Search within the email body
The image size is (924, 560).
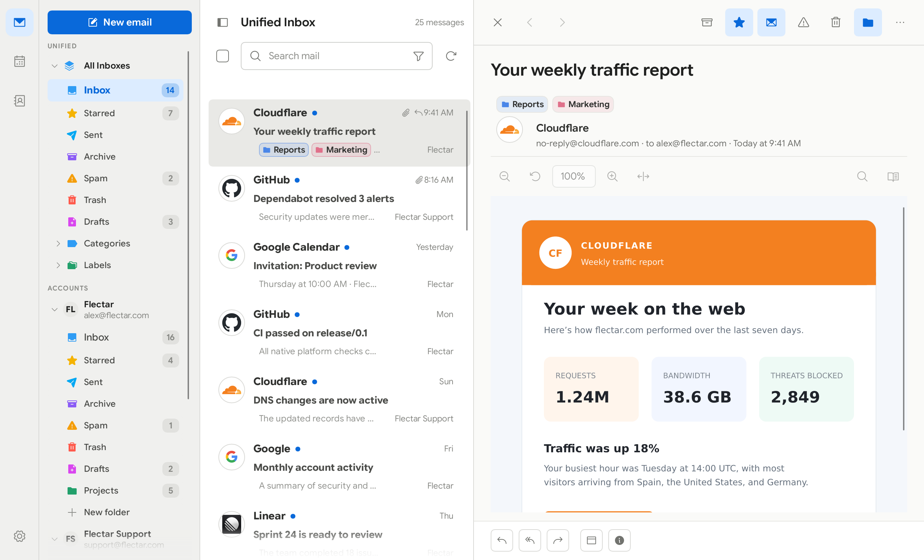pos(862,176)
